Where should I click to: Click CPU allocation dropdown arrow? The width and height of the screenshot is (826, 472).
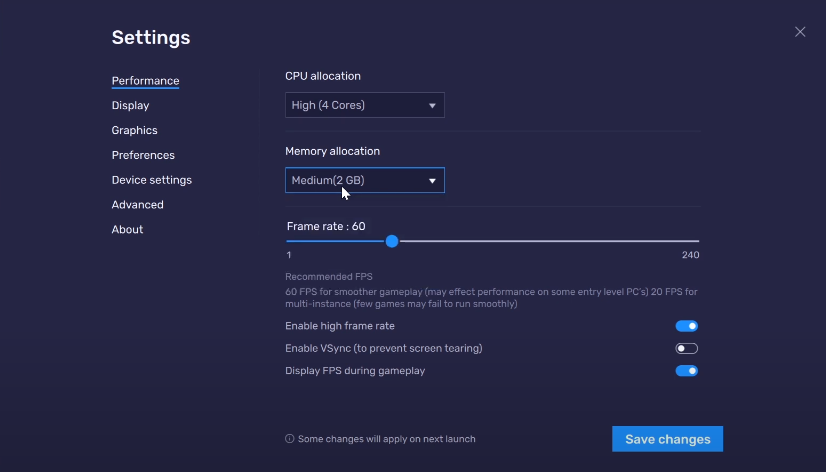click(432, 105)
